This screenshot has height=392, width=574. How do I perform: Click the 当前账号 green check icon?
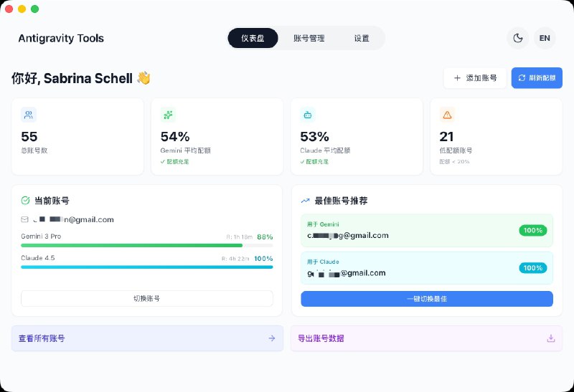click(26, 201)
